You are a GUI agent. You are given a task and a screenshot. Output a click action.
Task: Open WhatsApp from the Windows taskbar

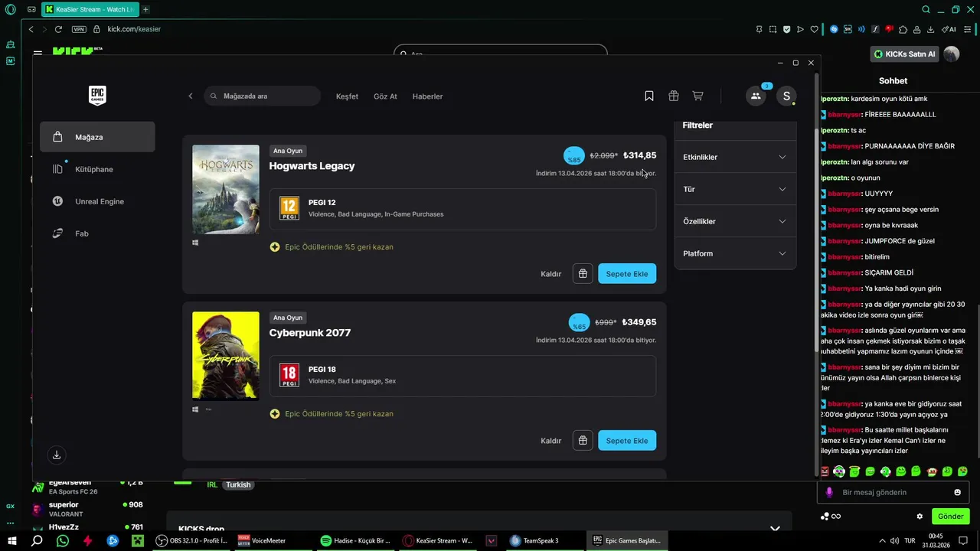pos(63,540)
